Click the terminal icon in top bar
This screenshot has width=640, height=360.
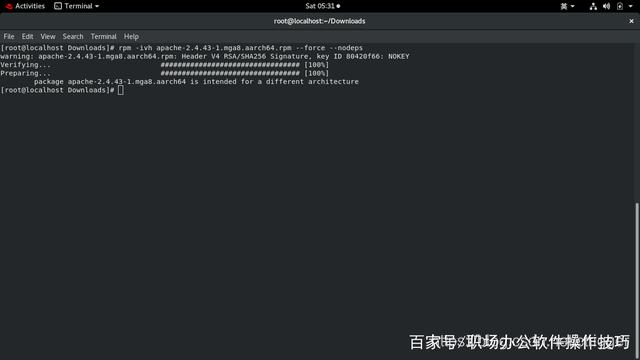click(58, 6)
